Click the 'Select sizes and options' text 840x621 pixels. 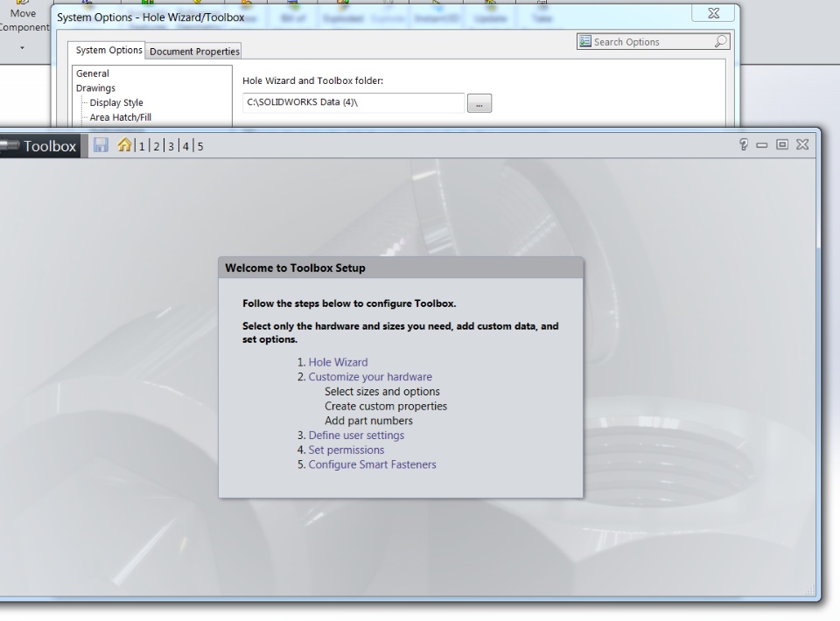(x=382, y=392)
